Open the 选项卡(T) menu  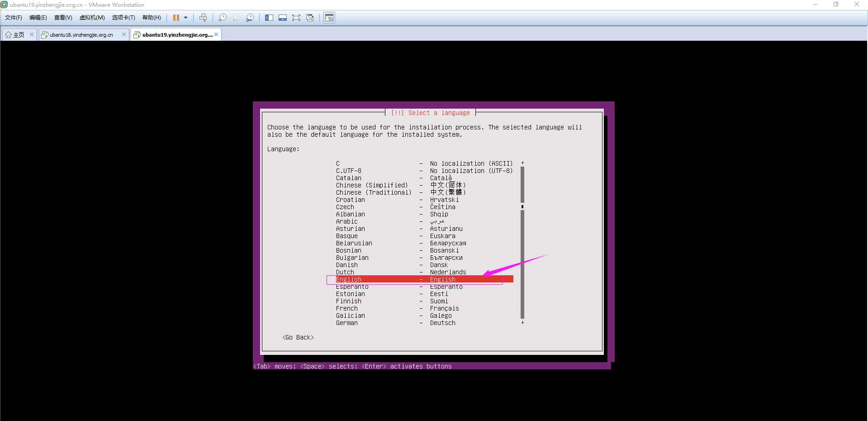(x=123, y=18)
